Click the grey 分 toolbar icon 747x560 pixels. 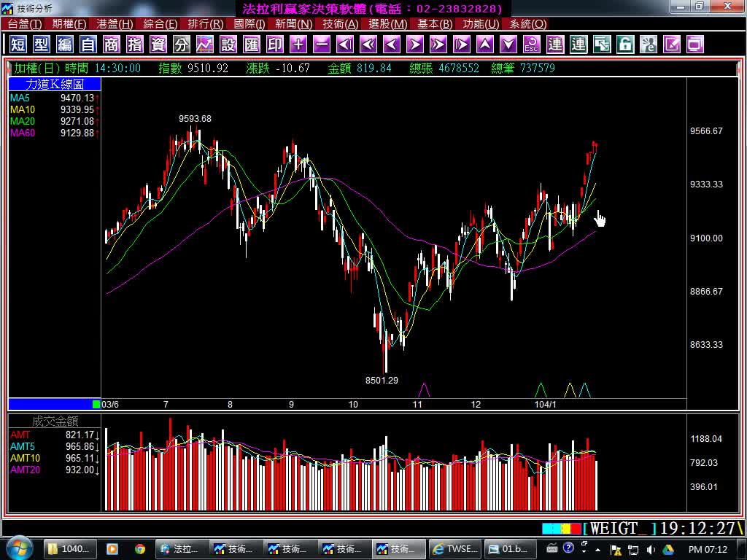click(182, 44)
